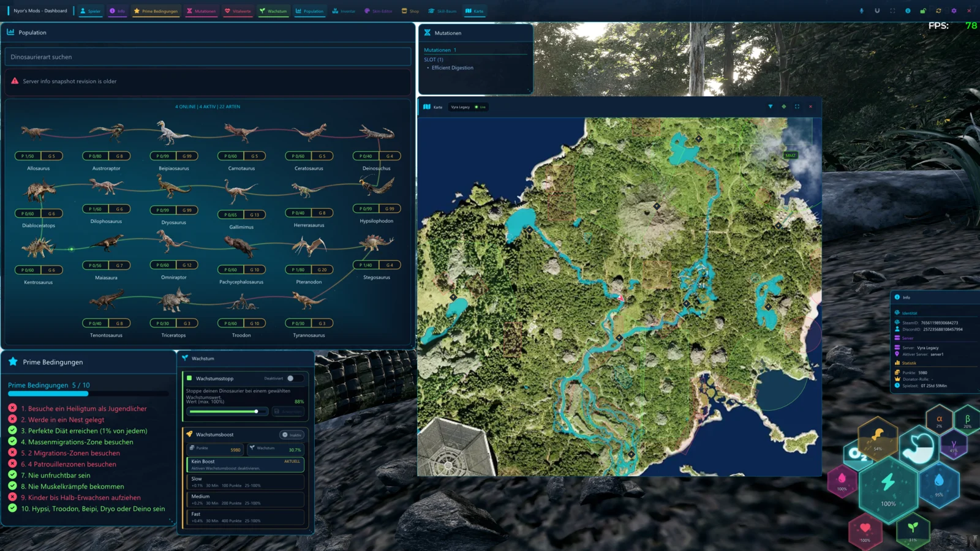Viewport: 980px width, 551px height.
Task: Click the microphone icon in top bar
Action: [x=862, y=11]
